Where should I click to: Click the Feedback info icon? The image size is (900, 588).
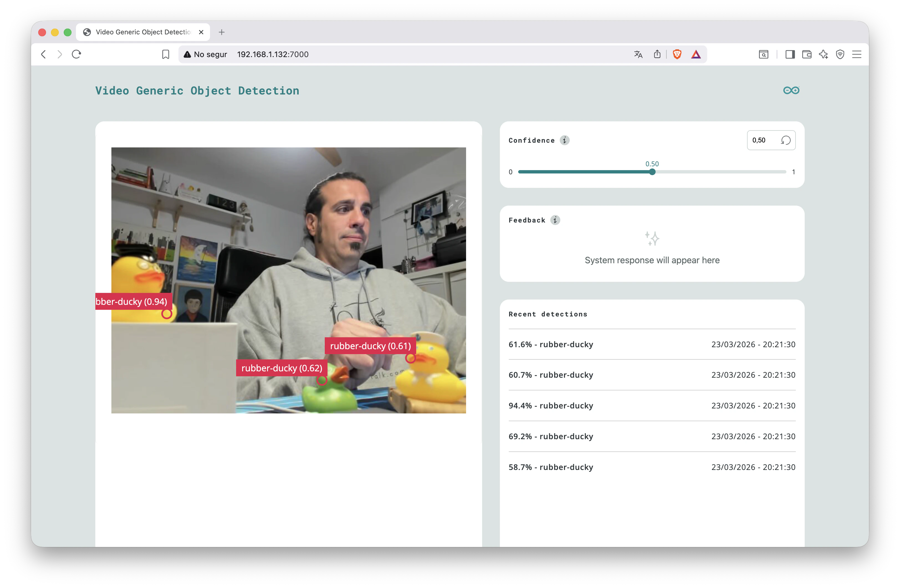(555, 220)
